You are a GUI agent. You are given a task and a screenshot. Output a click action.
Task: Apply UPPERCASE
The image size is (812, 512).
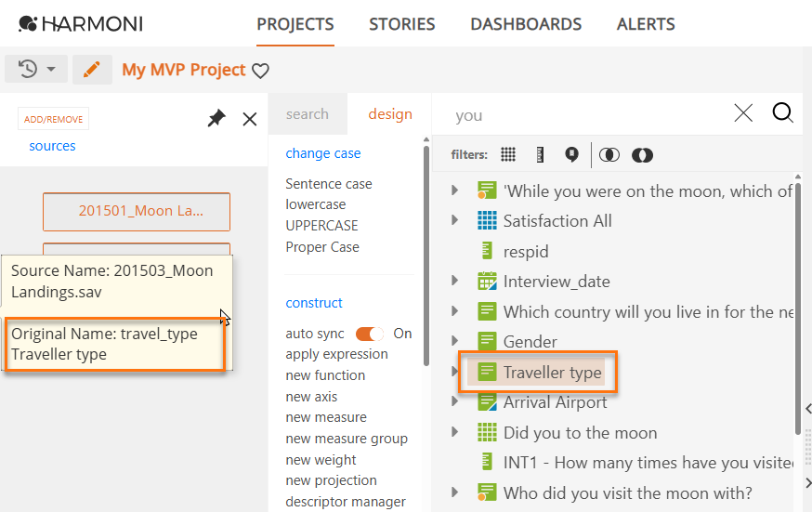[x=321, y=226]
